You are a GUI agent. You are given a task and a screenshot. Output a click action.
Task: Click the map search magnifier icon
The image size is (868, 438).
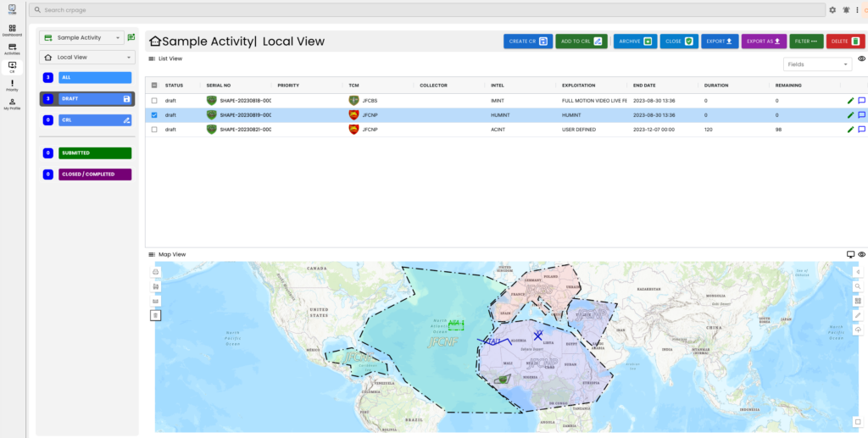click(858, 286)
